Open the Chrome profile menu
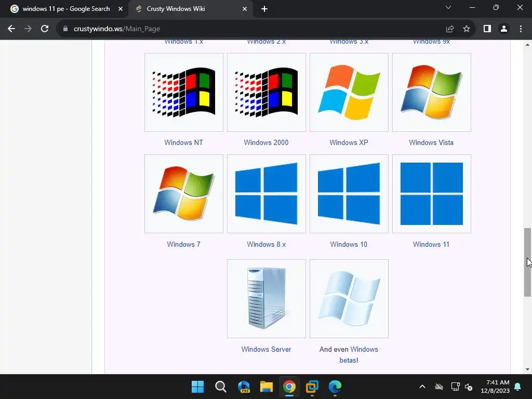 pos(504,29)
